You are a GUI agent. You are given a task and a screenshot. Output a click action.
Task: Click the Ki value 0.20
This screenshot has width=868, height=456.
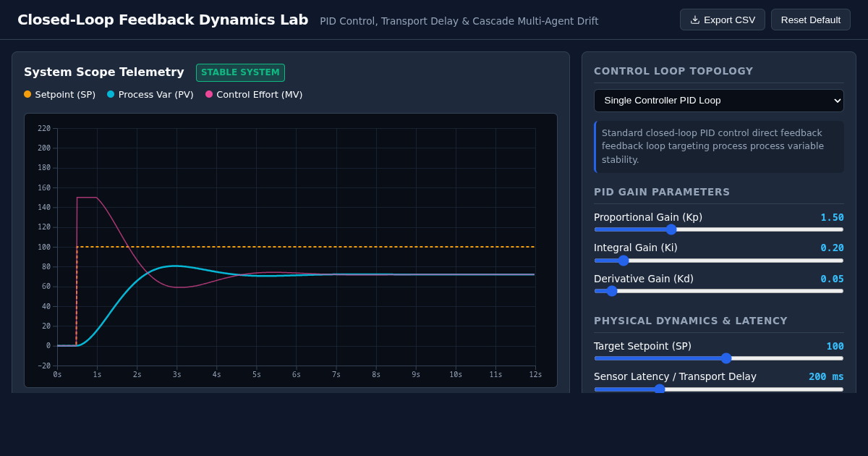(x=832, y=248)
